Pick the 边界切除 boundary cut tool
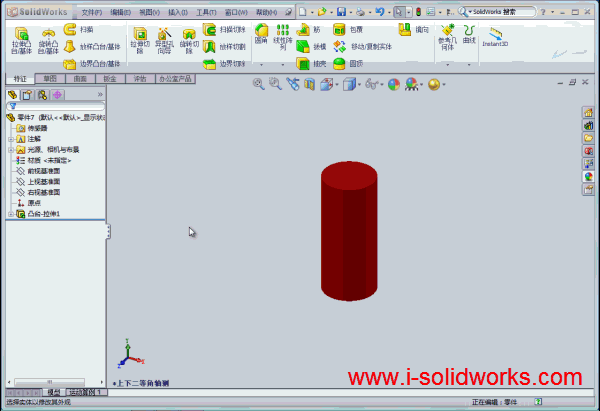The width and height of the screenshot is (600, 411). [x=224, y=64]
